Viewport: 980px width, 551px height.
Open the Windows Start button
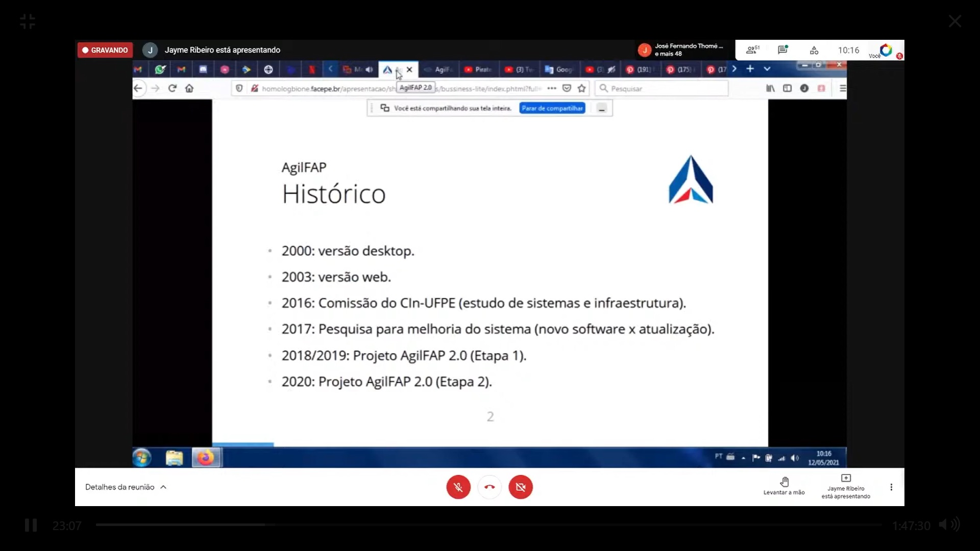142,458
